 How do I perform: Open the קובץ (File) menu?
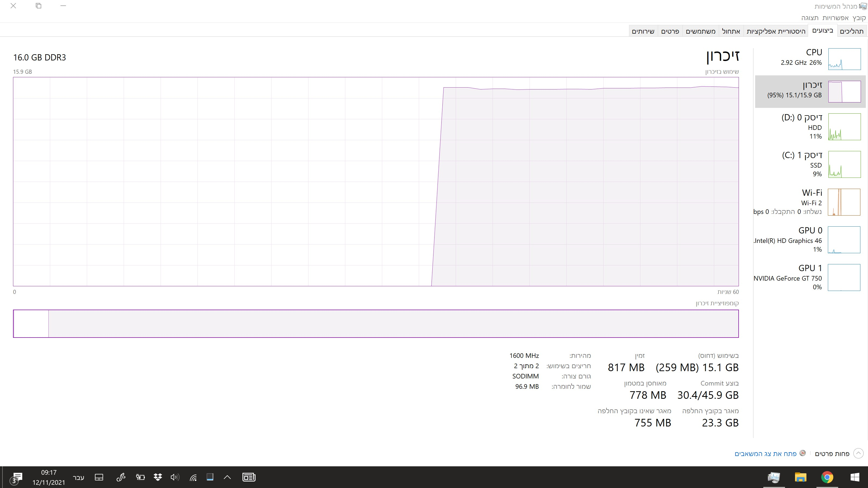(x=859, y=18)
